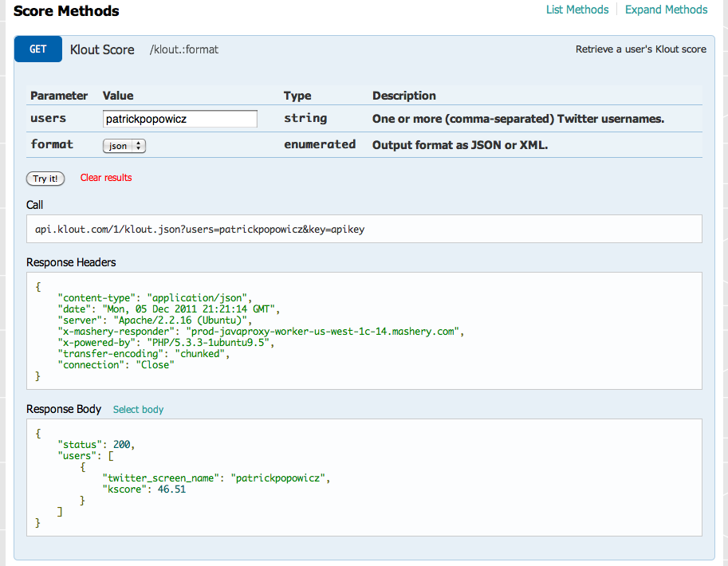Image resolution: width=728 pixels, height=566 pixels.
Task: Click the "kscore": 46.51 line
Action: click(x=144, y=489)
